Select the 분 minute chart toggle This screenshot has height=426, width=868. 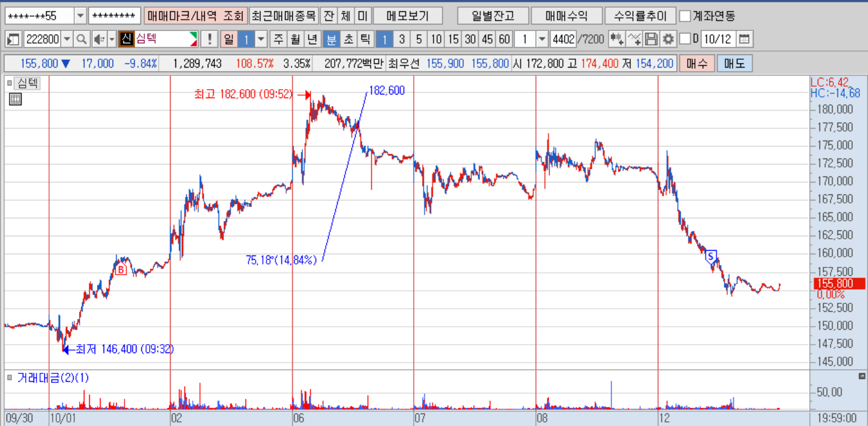330,39
